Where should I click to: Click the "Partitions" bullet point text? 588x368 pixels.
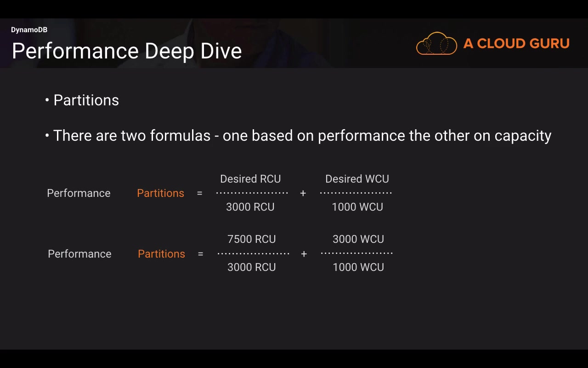pos(86,100)
